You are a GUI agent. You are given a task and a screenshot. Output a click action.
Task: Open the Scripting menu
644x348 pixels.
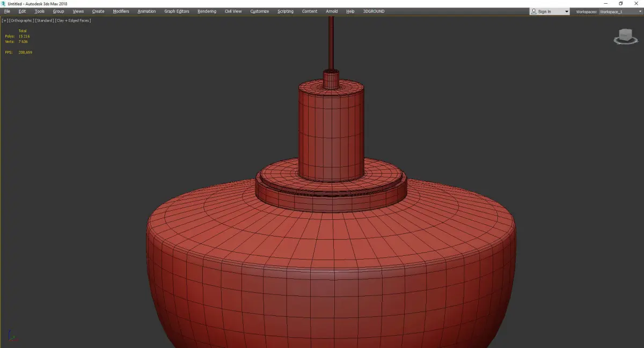286,11
